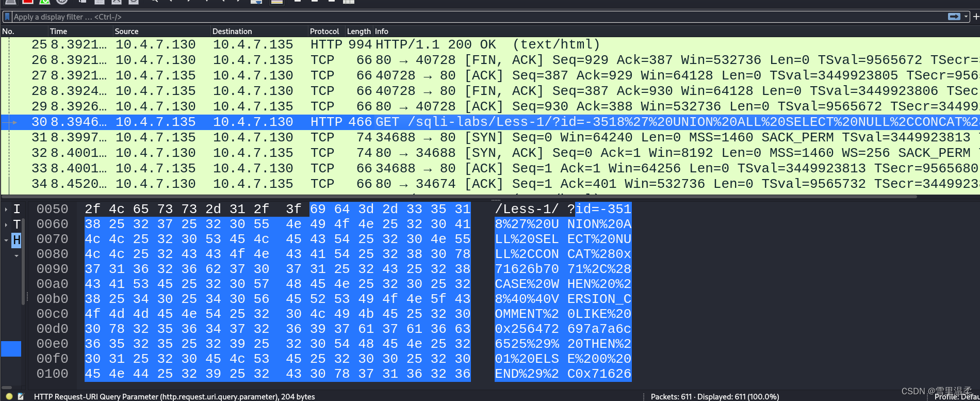Screen dimensions: 980x401
Task: Select packet 31 SYN row
Action: click(490, 137)
